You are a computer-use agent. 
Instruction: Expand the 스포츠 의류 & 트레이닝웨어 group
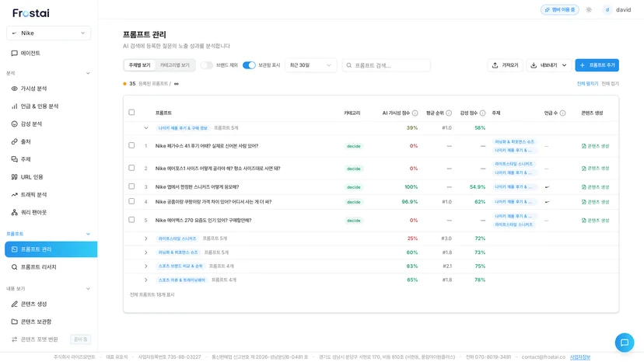(145, 280)
